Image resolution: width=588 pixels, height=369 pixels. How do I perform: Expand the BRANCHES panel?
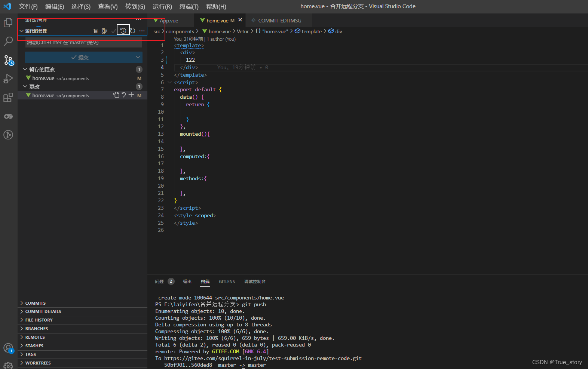coord(82,329)
